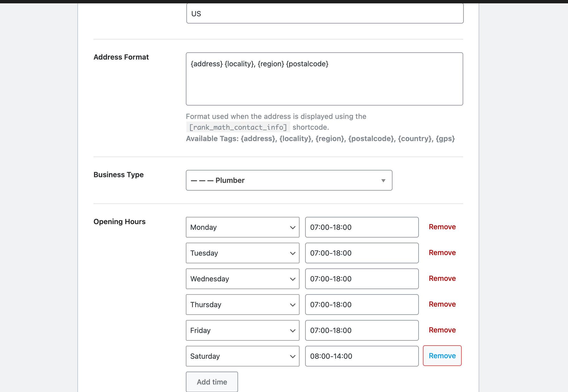Click the Thursday hours input field
Image resolution: width=568 pixels, height=392 pixels.
[x=362, y=305]
